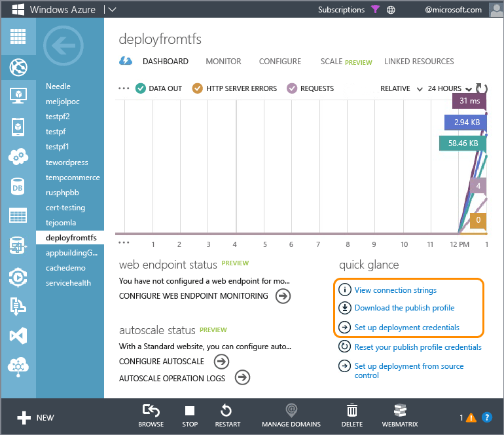Click the CONFIGURE WEB ENDPOINT MONITORING arrow
Viewport: 504px width, 435px height.
(x=283, y=296)
